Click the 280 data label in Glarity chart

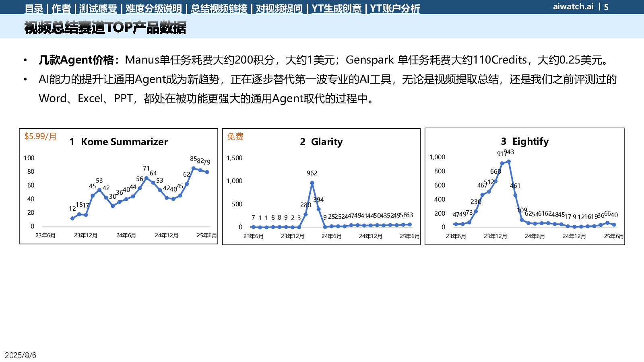point(305,205)
